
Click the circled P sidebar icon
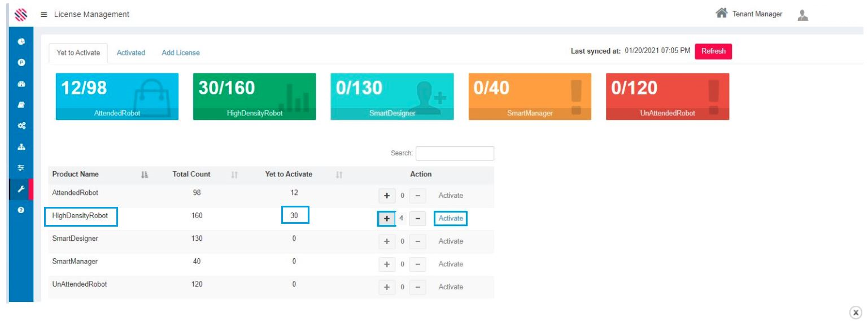click(21, 62)
